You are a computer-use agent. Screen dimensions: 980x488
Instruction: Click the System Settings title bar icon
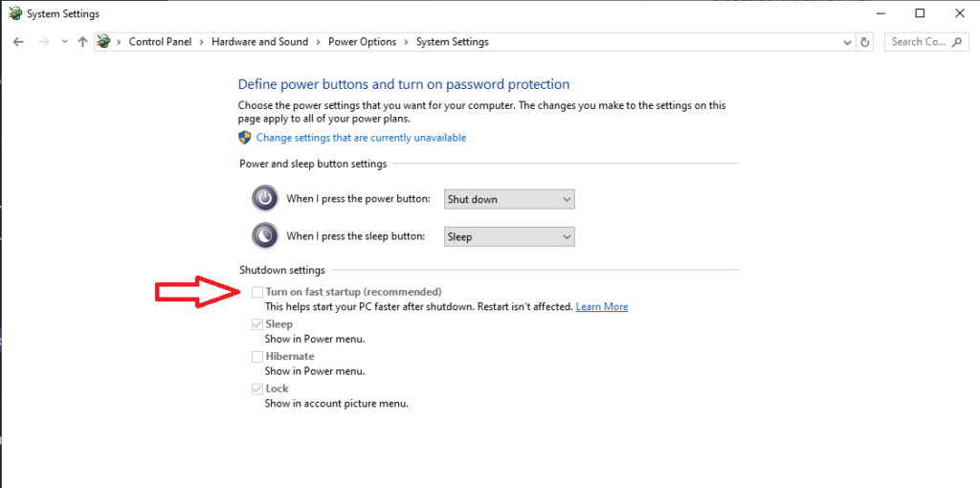point(13,14)
